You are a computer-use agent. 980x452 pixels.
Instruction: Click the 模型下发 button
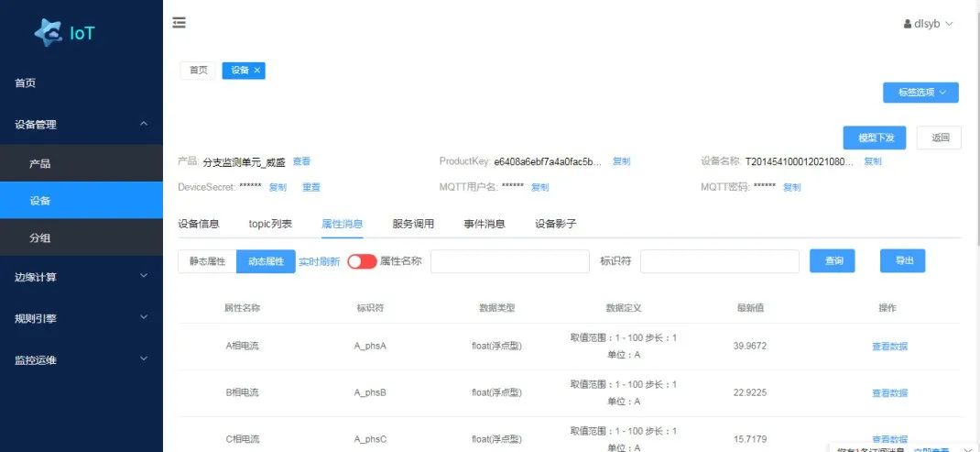click(874, 138)
